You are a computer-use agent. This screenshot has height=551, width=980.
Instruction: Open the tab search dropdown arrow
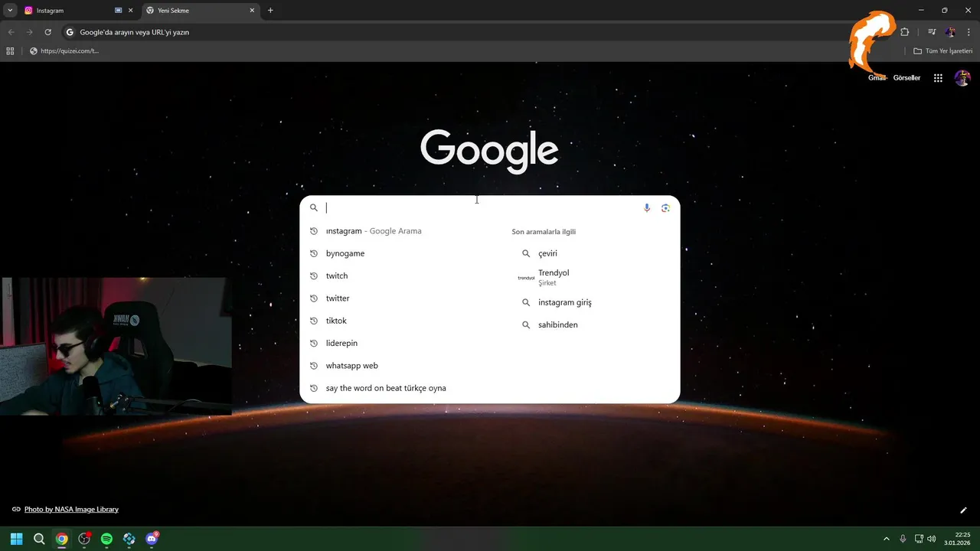tap(10, 11)
